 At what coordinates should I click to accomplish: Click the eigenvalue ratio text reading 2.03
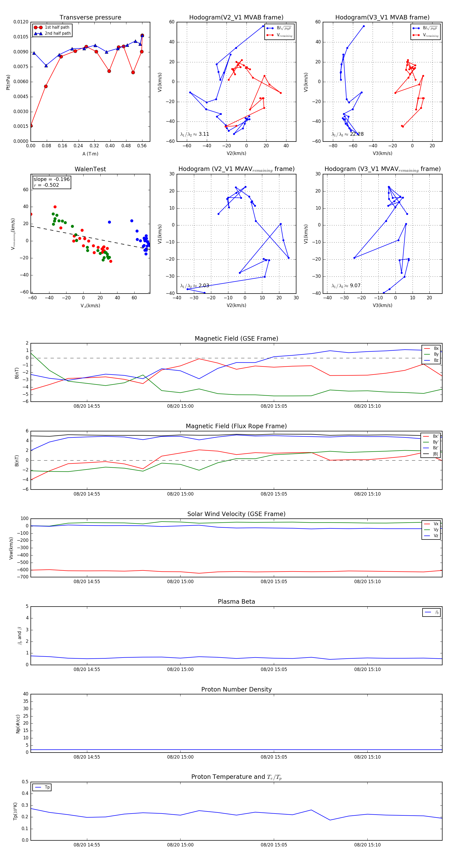tap(194, 286)
